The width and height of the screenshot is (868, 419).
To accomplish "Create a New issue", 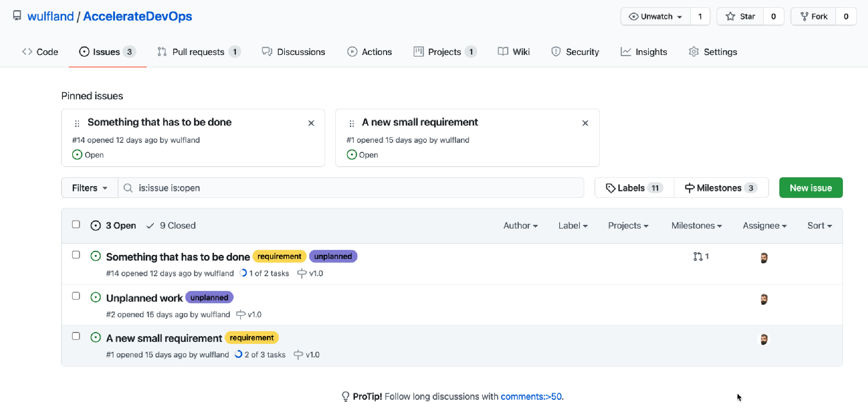I will [x=811, y=188].
